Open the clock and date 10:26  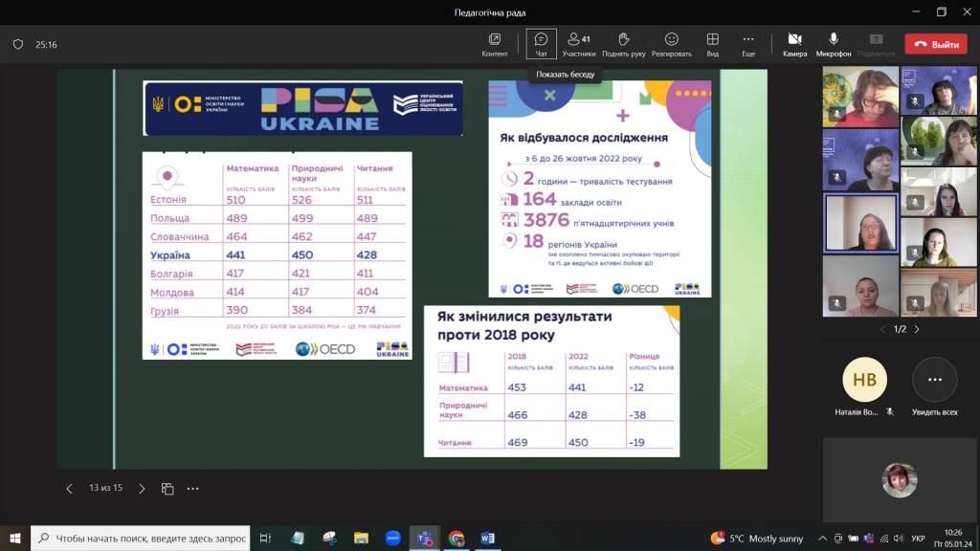(x=953, y=538)
